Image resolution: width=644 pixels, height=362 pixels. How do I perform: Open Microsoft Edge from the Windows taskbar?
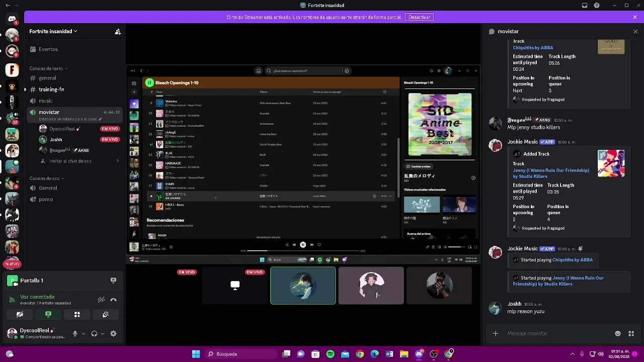pos(375,354)
